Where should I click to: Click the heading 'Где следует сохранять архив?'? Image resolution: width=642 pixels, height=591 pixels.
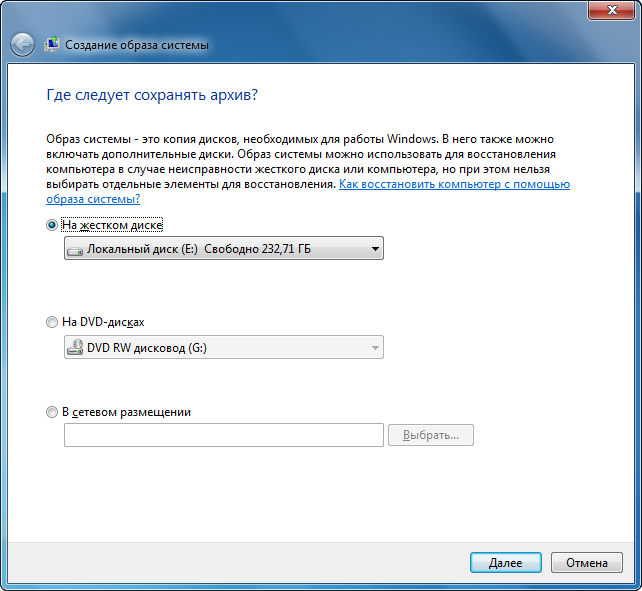point(152,95)
